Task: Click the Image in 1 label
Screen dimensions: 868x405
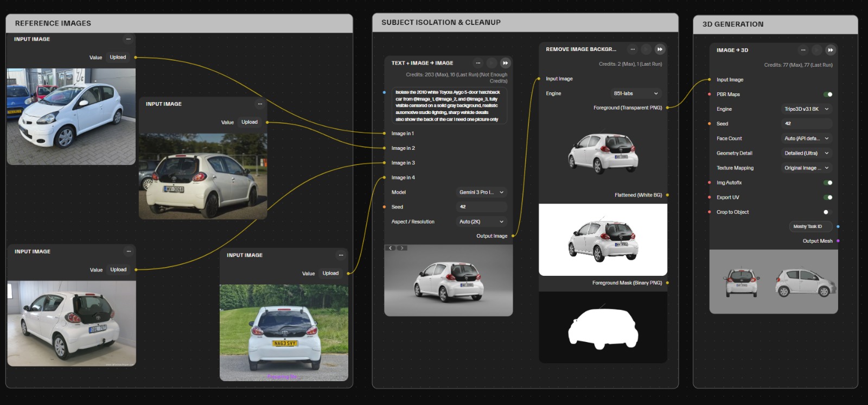Action: click(x=403, y=134)
